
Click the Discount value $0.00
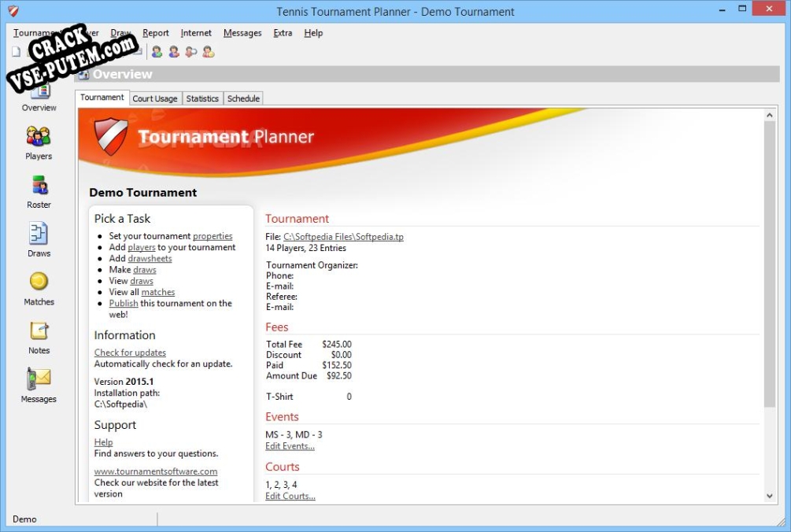point(341,354)
